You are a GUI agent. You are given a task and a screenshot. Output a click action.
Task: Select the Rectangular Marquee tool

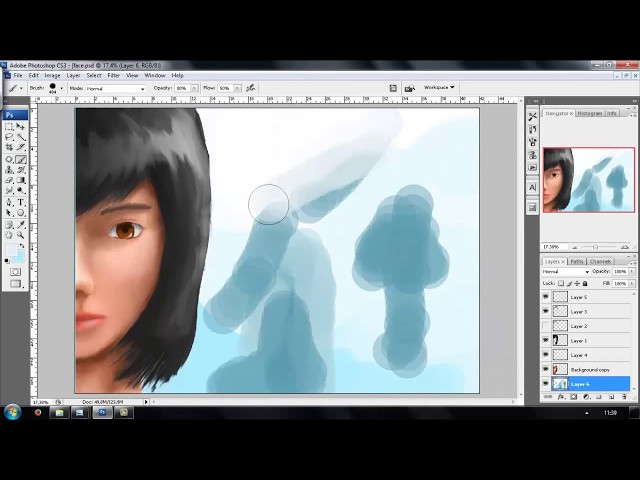point(9,127)
